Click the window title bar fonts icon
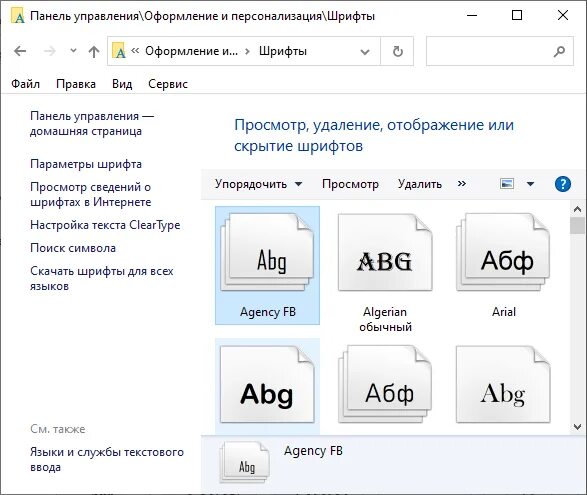 [17, 16]
